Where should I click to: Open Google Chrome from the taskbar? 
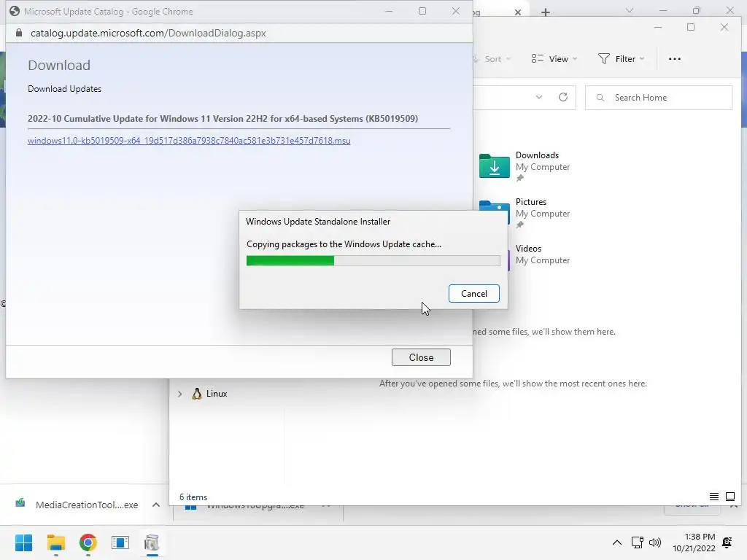(88, 542)
